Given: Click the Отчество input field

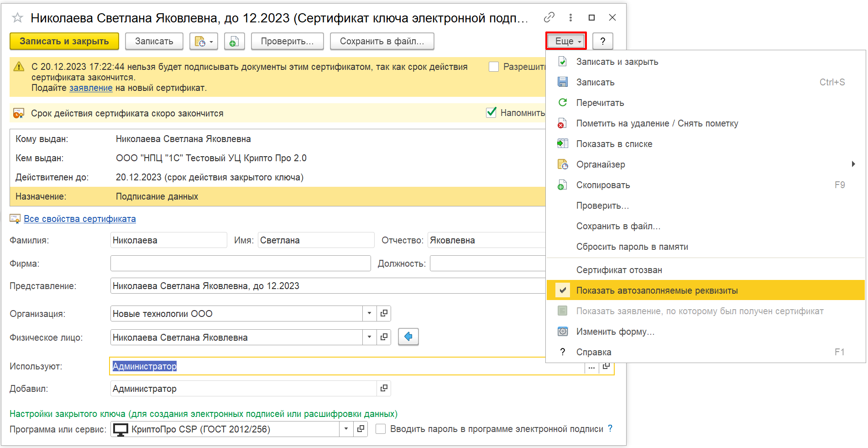Looking at the screenshot, I should click(486, 240).
